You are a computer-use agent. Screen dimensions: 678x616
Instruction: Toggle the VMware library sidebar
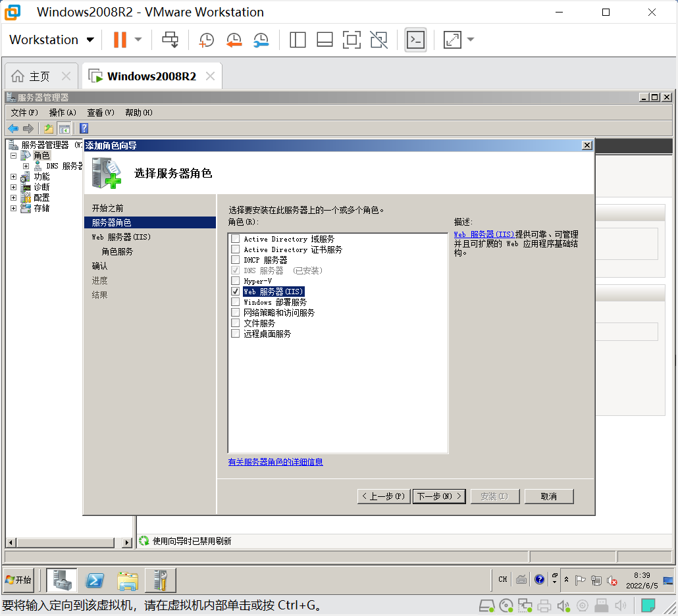(x=298, y=39)
